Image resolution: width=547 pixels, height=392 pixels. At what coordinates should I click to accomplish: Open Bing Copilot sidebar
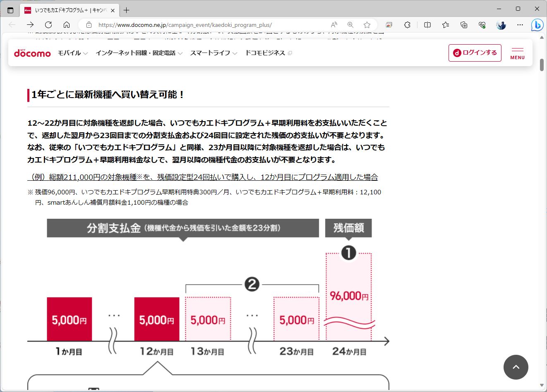tap(537, 25)
